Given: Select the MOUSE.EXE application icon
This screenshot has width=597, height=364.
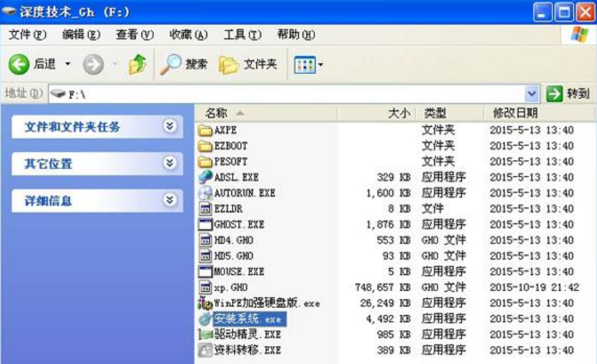Looking at the screenshot, I should point(206,271).
